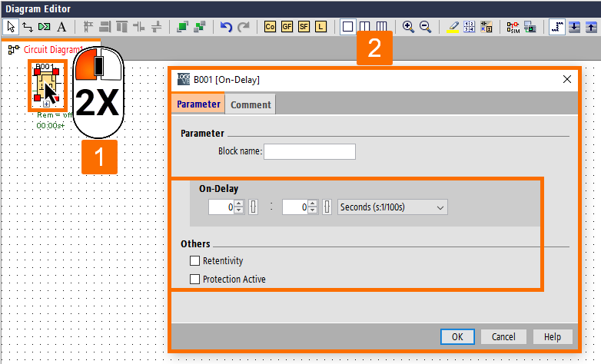Image resolution: width=601 pixels, height=364 pixels.
Task: Split editor into two windows
Action: point(364,26)
